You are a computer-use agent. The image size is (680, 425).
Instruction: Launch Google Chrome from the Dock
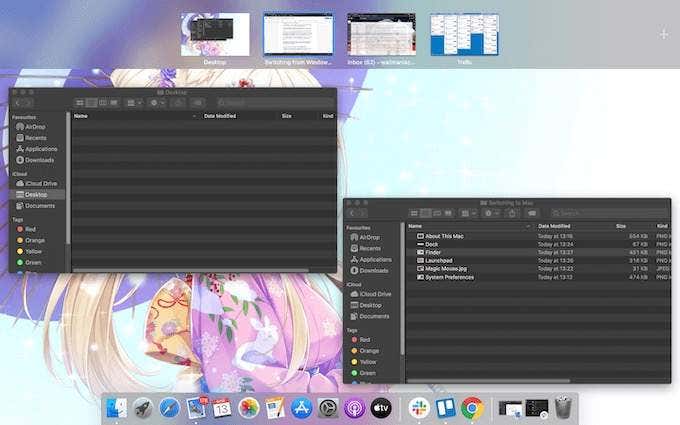tap(472, 408)
